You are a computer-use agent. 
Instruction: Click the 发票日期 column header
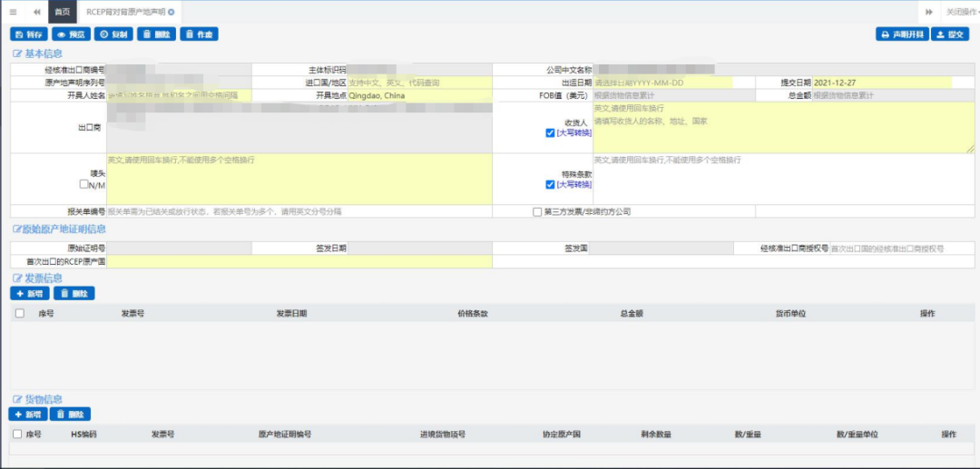[291, 314]
